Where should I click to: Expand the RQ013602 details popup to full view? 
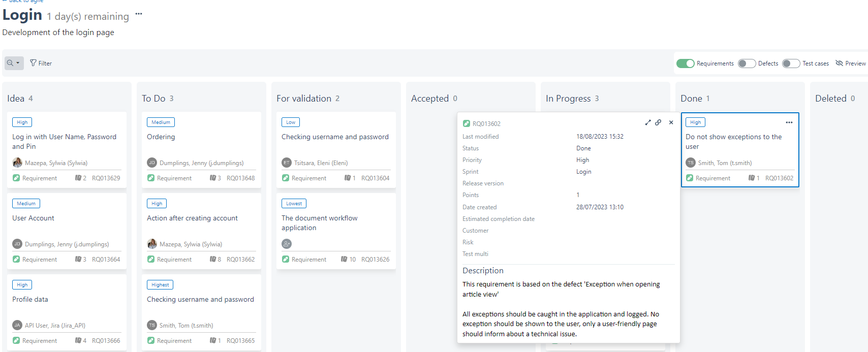click(647, 122)
